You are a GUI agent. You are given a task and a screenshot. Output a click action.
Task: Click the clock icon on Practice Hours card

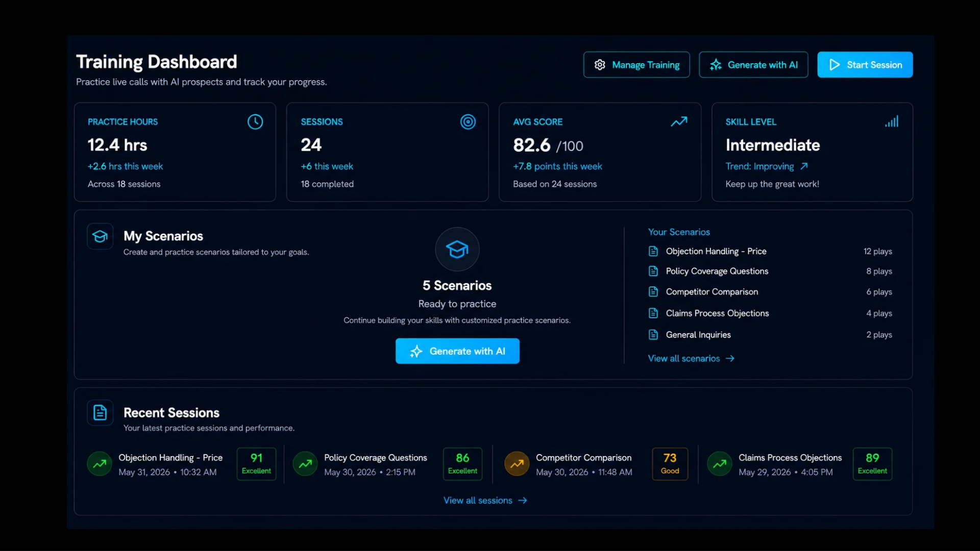[x=255, y=122]
